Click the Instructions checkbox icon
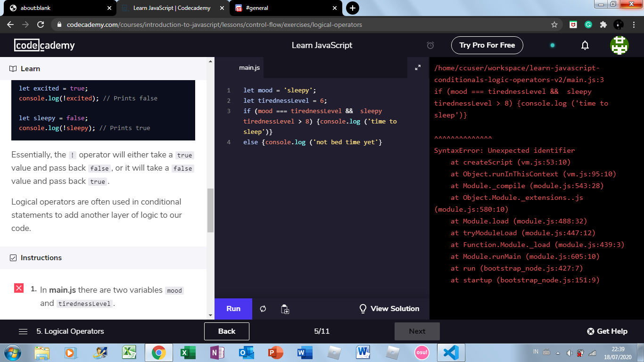Image resolution: width=644 pixels, height=362 pixels. point(13,258)
